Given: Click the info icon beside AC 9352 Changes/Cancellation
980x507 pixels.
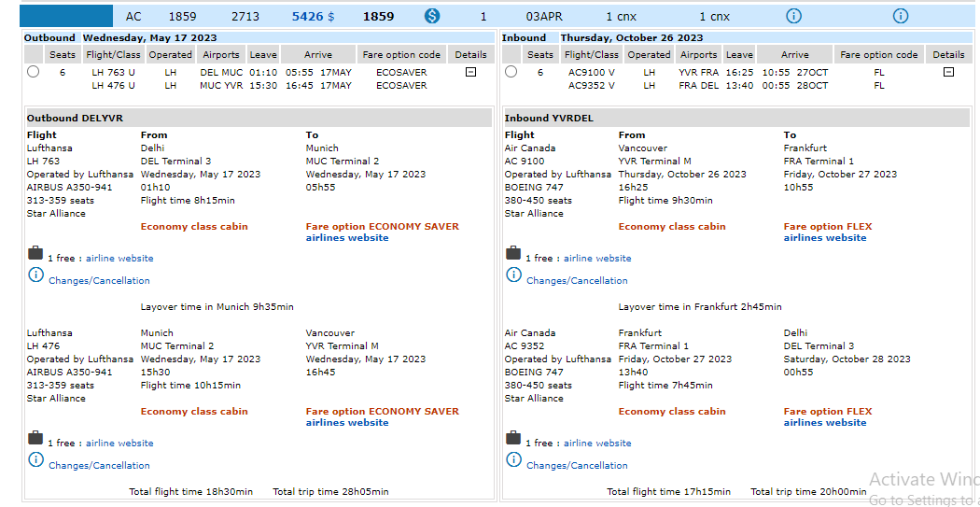Looking at the screenshot, I should [513, 459].
